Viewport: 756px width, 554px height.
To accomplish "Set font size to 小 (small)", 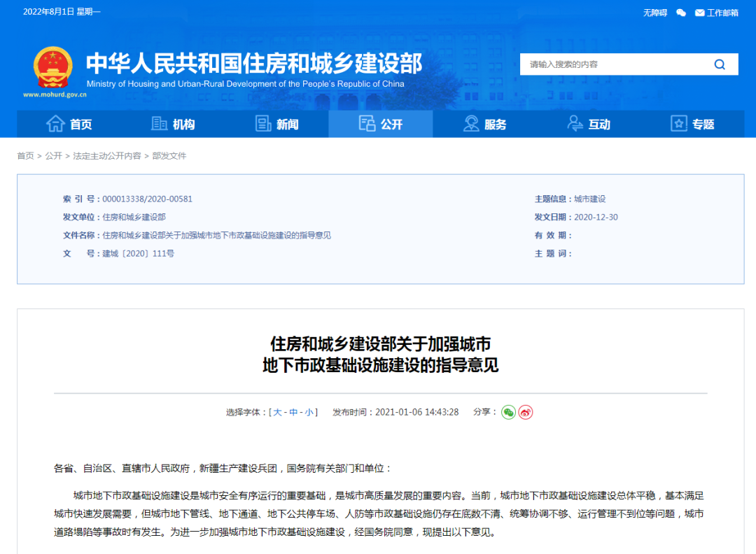I will (x=309, y=412).
